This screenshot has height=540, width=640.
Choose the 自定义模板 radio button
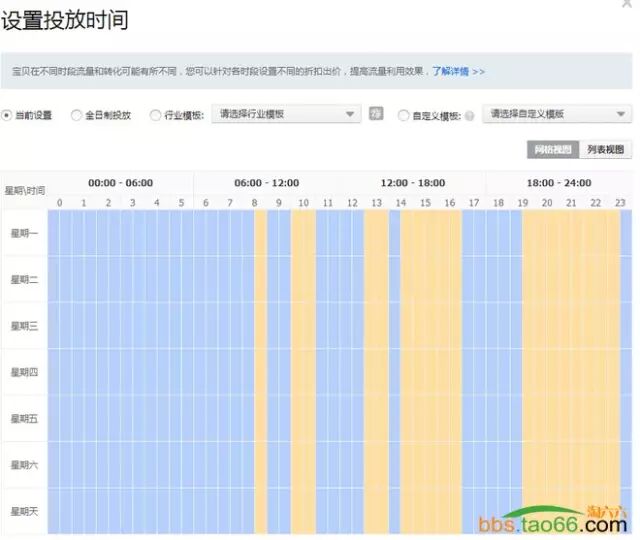[403, 116]
